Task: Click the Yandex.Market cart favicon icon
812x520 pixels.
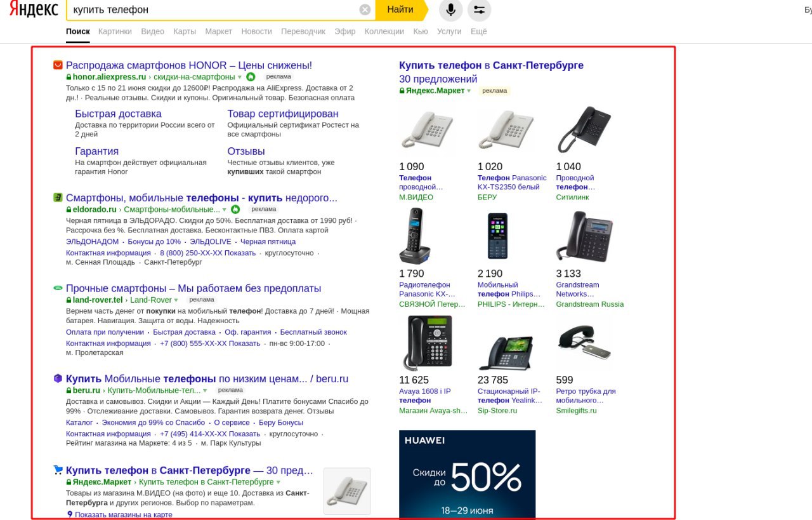Action: (58, 470)
